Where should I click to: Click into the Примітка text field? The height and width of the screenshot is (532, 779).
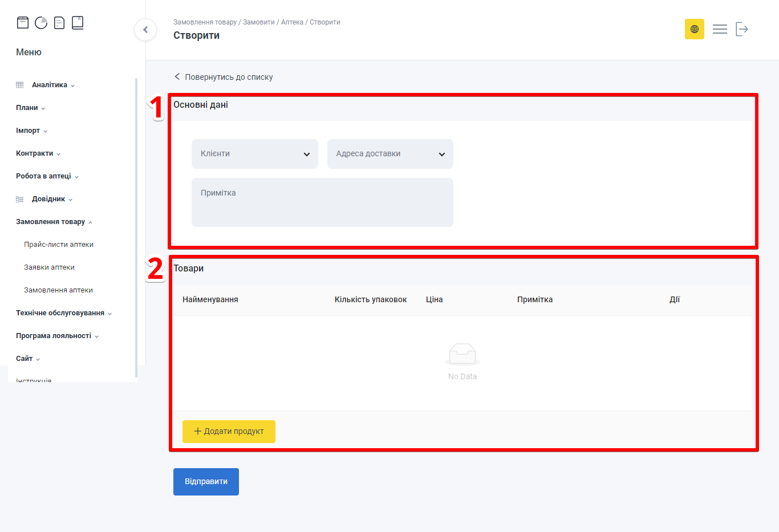322,202
